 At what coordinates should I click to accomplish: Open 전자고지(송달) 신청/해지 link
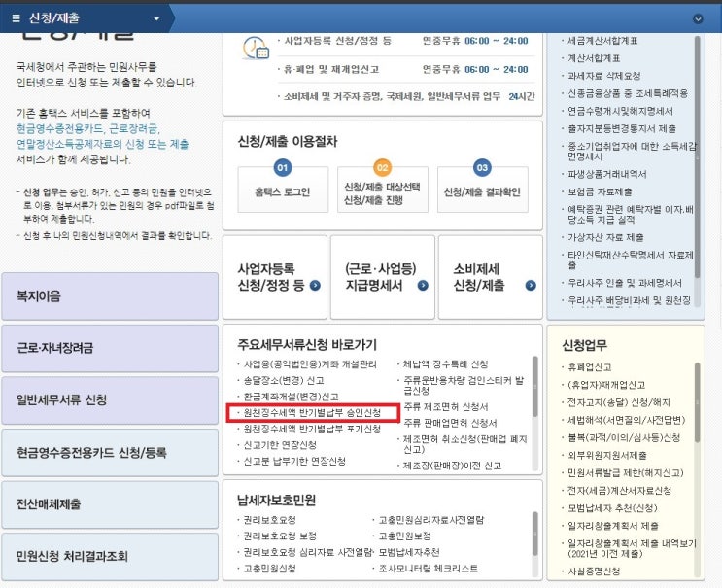tap(618, 402)
